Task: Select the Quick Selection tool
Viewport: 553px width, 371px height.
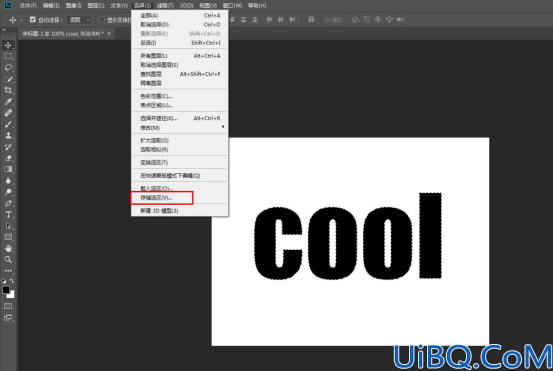Action: click(8, 79)
